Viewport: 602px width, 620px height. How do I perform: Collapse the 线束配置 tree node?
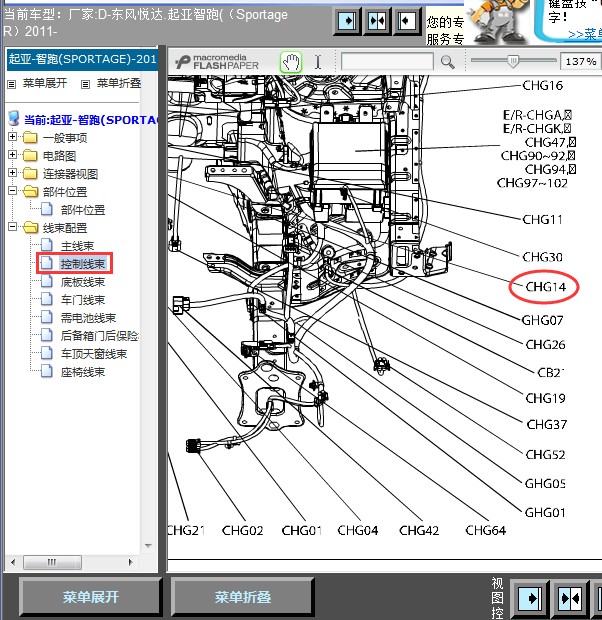click(12, 227)
